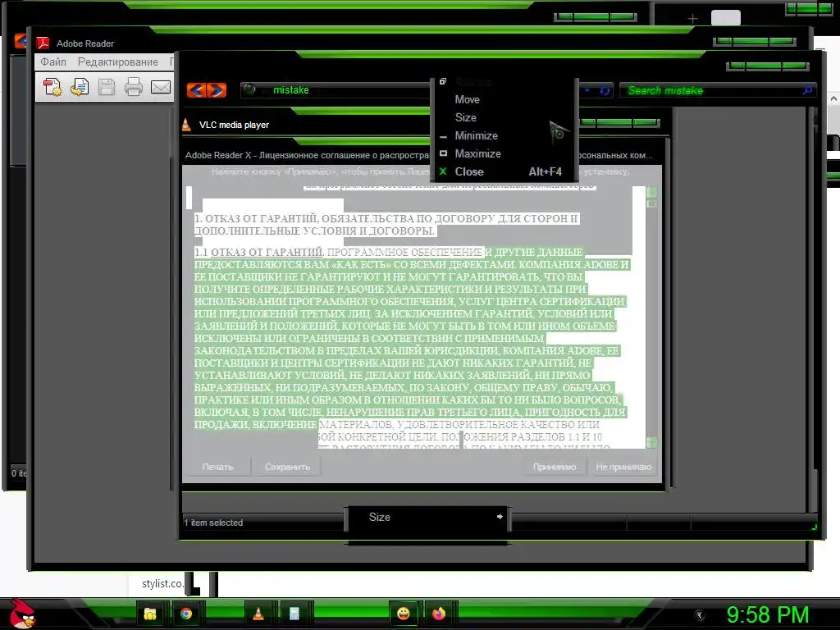
Task: Click the printer icon in Adobe Reader toolbar
Action: (134, 87)
